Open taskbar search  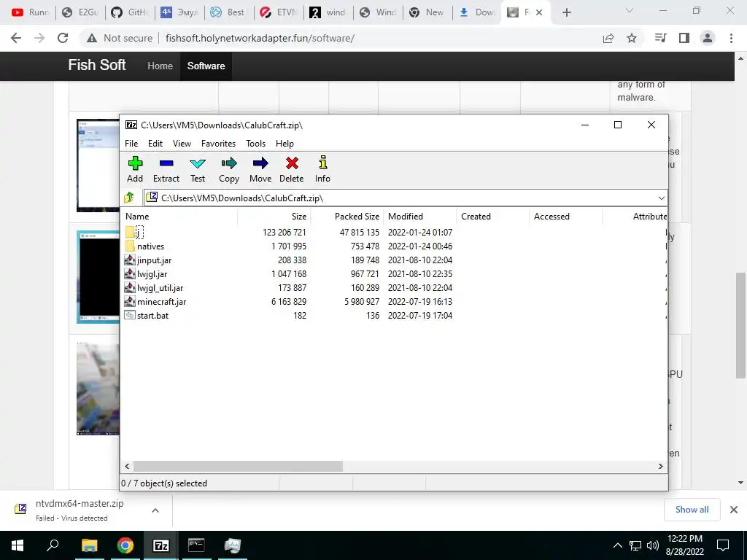(x=53, y=545)
